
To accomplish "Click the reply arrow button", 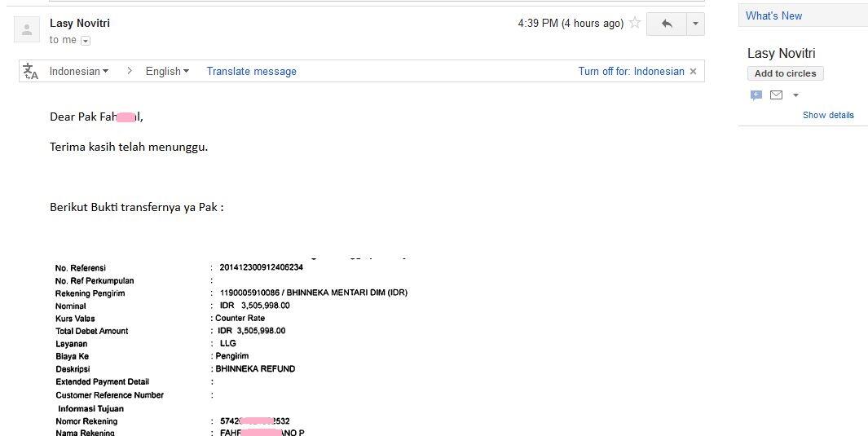I will click(x=667, y=24).
